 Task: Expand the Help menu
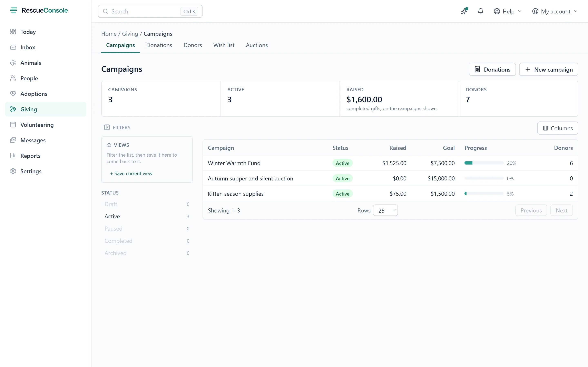(x=508, y=11)
